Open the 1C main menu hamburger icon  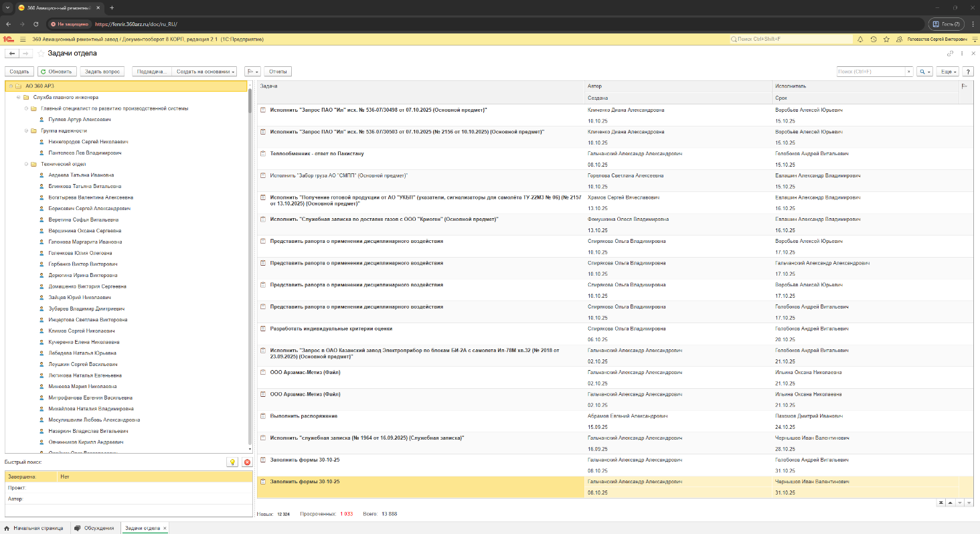tap(23, 39)
